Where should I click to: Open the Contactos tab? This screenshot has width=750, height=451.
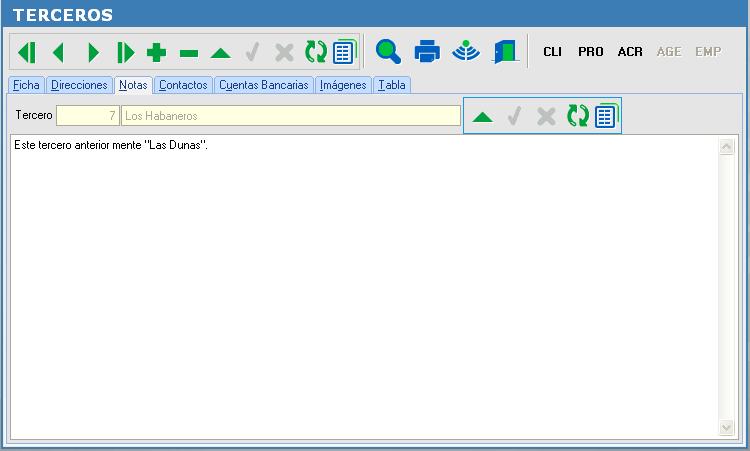pos(183,85)
